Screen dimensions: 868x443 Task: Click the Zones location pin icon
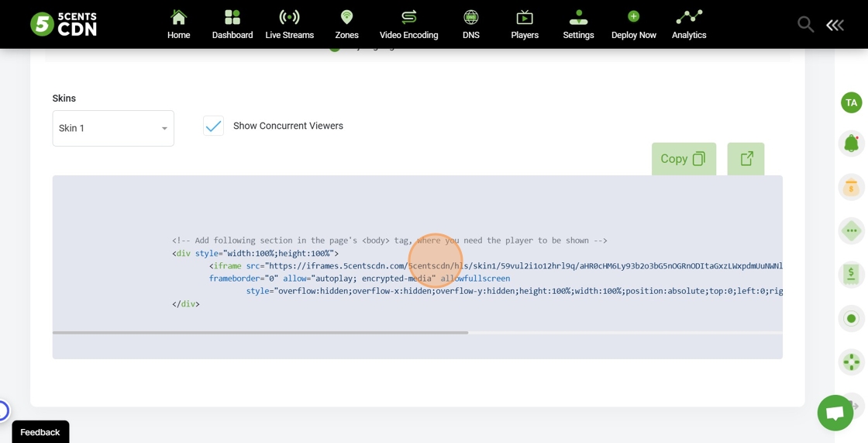point(346,17)
